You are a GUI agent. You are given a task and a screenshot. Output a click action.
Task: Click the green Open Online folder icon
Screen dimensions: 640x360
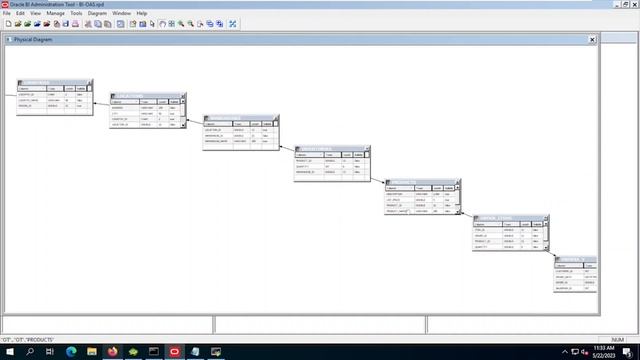27,24
